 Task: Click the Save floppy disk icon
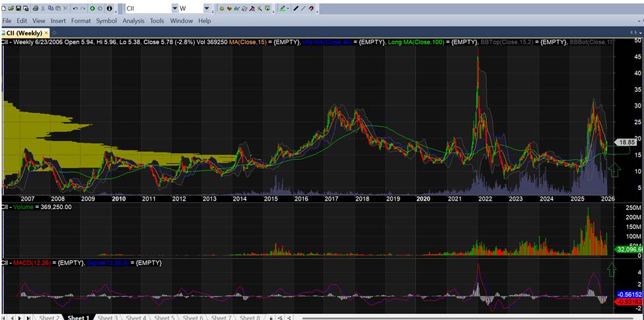18,9
